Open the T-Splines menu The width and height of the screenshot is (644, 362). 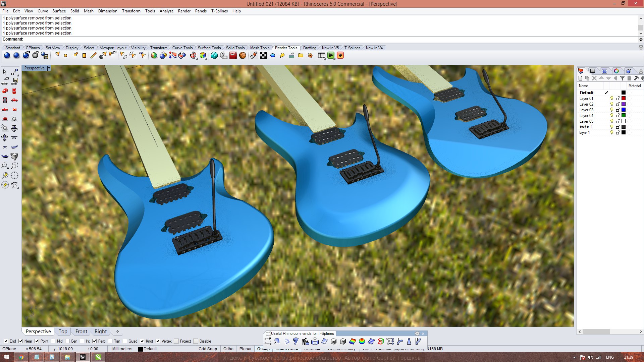pos(219,11)
